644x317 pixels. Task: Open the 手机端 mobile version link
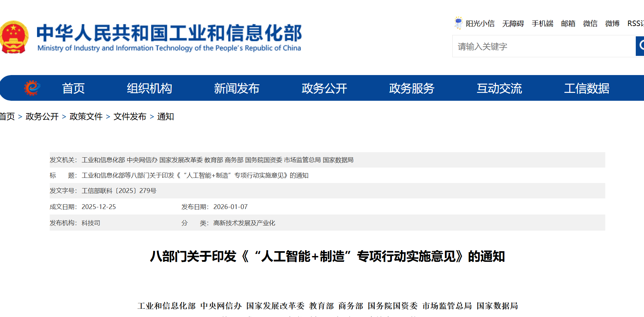pyautogui.click(x=542, y=24)
